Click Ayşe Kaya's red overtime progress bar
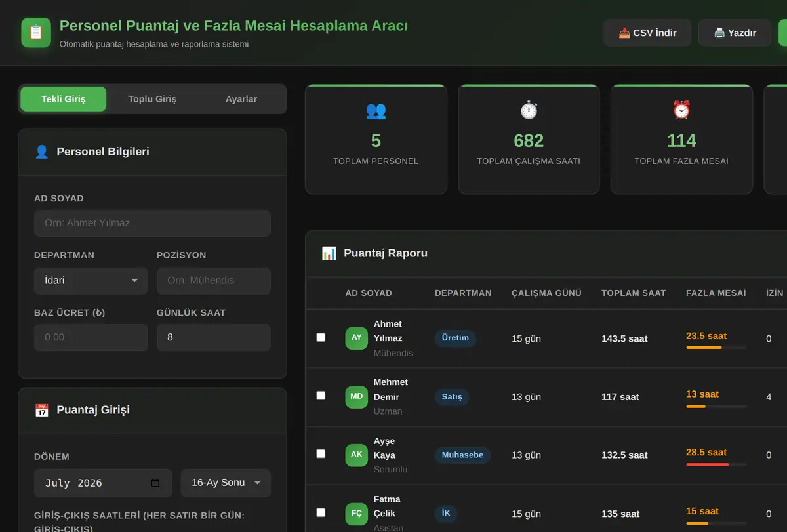 point(716,464)
